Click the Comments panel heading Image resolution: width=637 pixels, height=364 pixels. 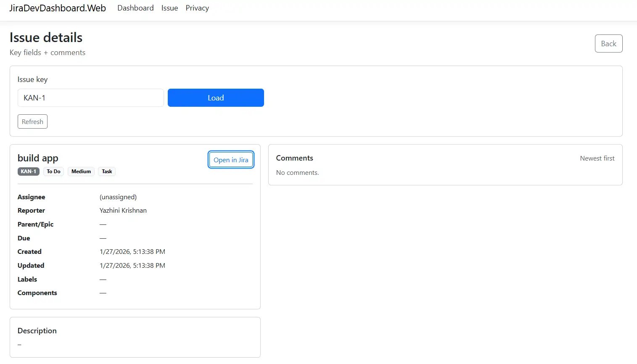(x=294, y=158)
